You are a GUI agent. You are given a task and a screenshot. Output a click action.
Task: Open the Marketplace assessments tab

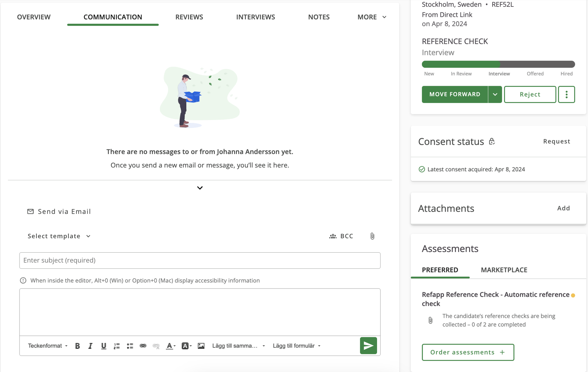[x=504, y=270]
